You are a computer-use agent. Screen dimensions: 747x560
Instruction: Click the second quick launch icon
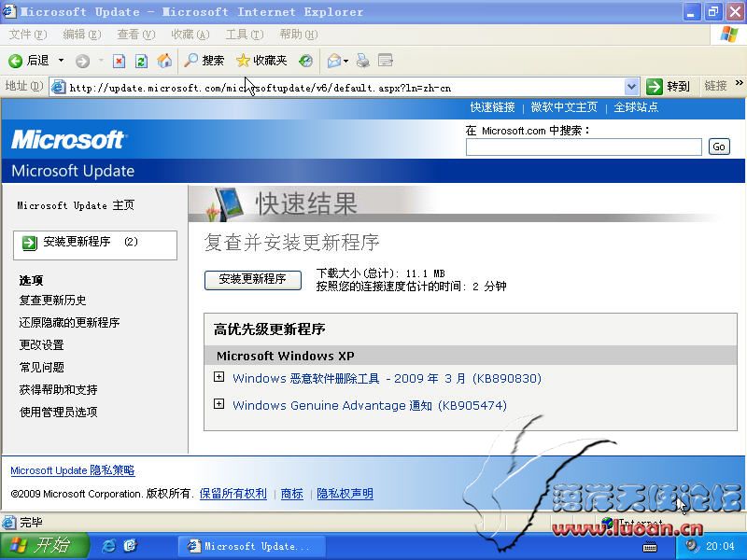[130, 546]
